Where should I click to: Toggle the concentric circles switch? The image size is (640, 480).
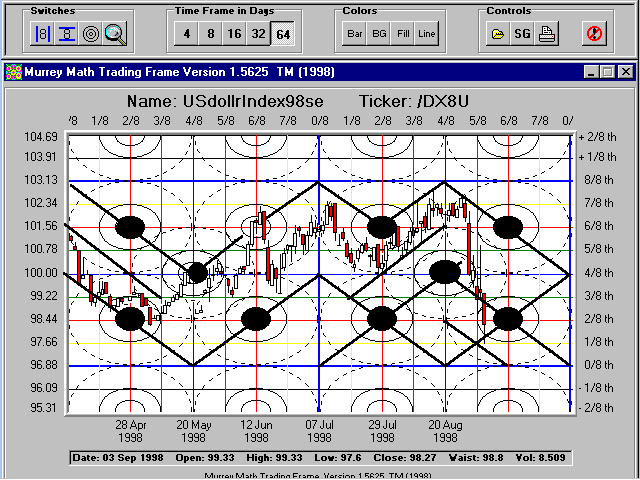click(x=91, y=33)
